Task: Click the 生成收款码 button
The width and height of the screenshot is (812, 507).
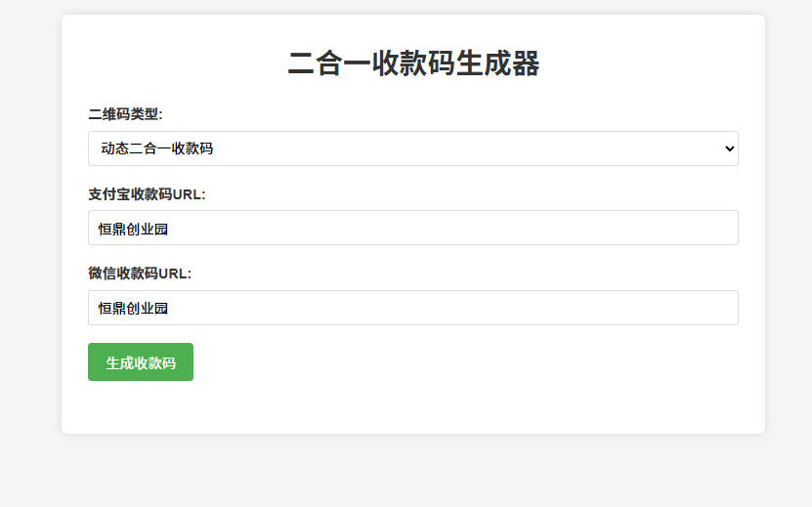Action: pyautogui.click(x=141, y=362)
